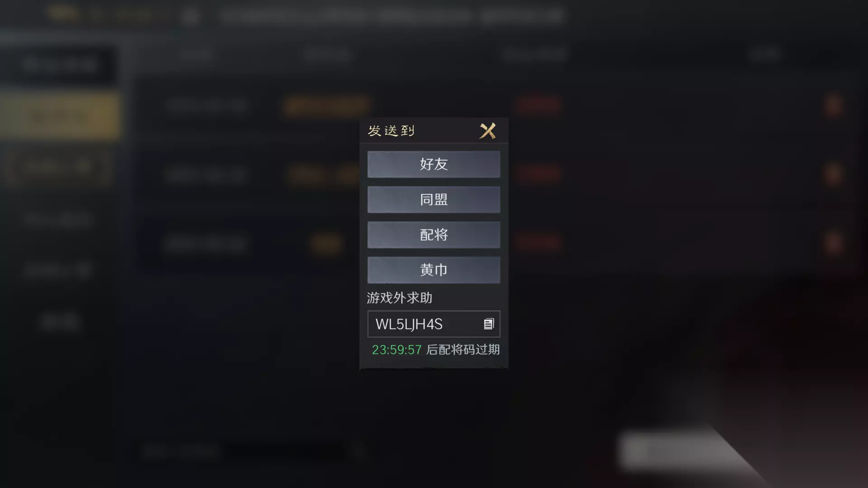Click blurred red button in first list row
868x488 pixels.
pyautogui.click(x=538, y=105)
